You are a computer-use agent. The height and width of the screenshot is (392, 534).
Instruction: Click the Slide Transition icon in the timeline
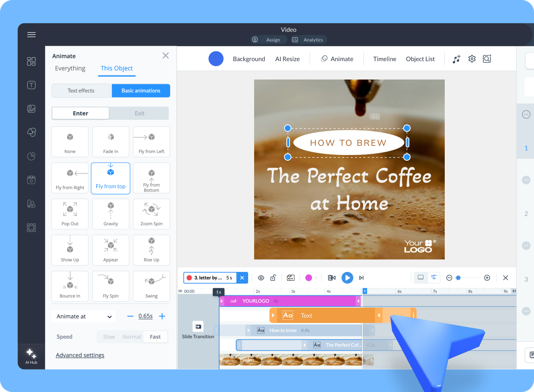(198, 327)
